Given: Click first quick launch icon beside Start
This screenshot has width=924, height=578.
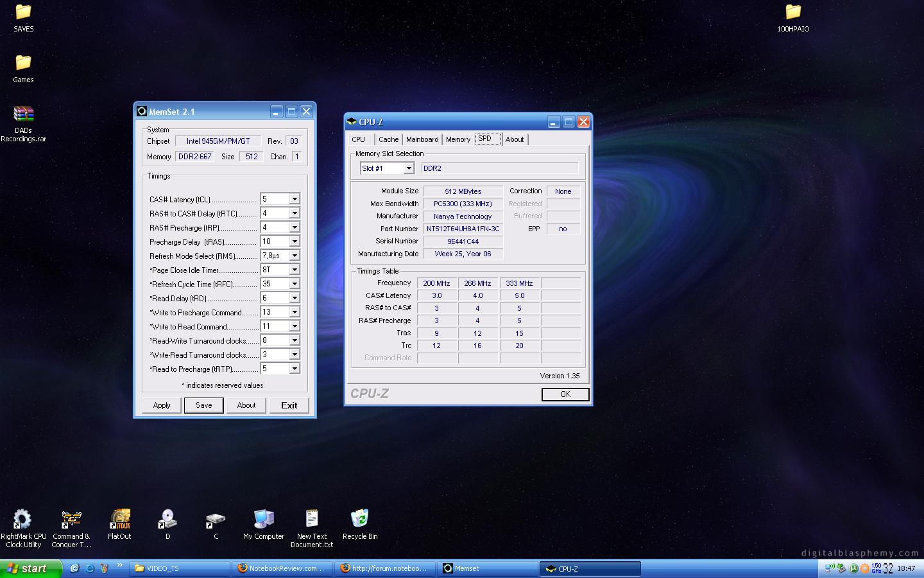Looking at the screenshot, I should [74, 568].
